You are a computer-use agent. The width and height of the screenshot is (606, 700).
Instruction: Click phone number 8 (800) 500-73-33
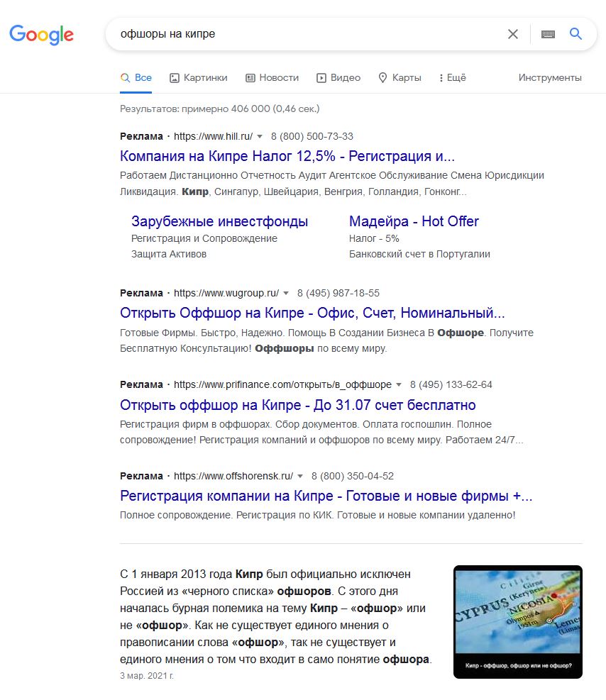click(312, 137)
